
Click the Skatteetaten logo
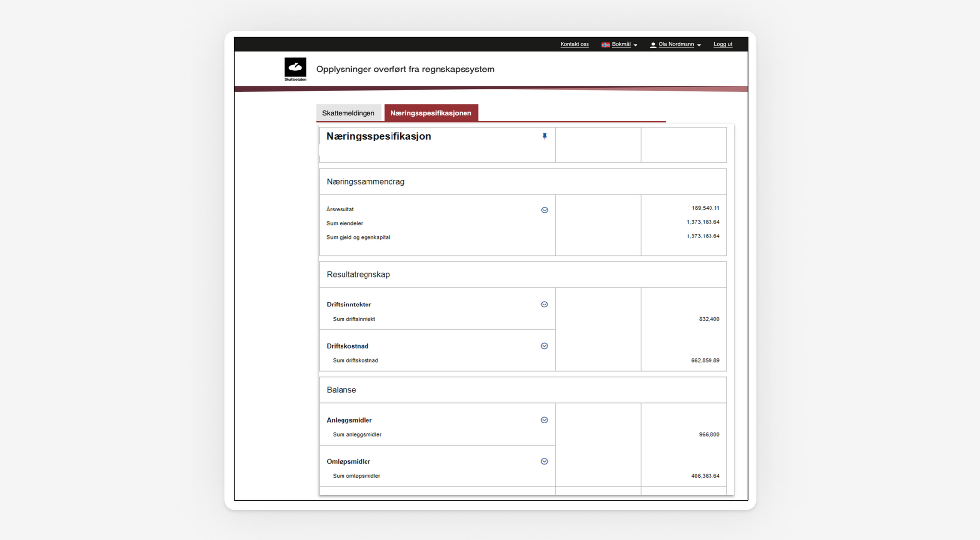pos(295,69)
